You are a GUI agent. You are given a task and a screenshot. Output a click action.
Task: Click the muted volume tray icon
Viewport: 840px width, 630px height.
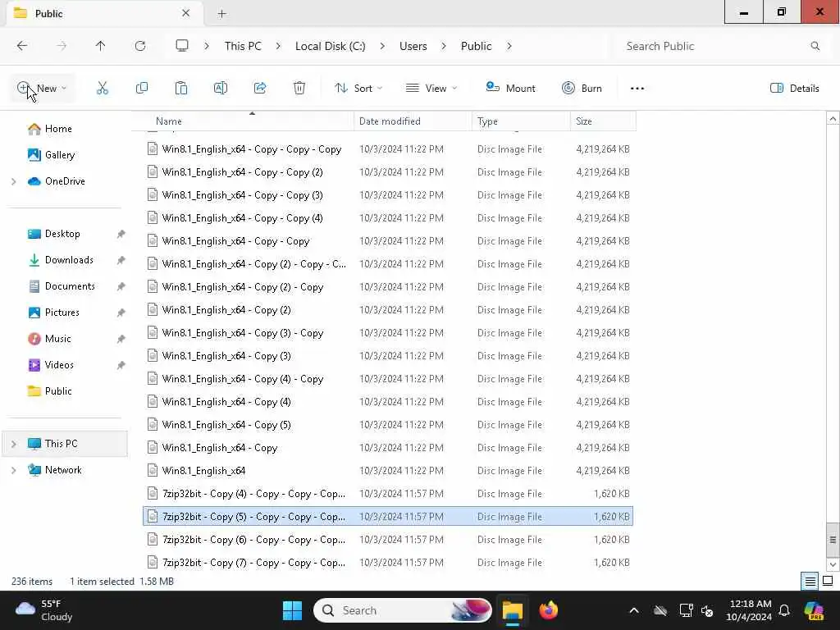point(707,610)
